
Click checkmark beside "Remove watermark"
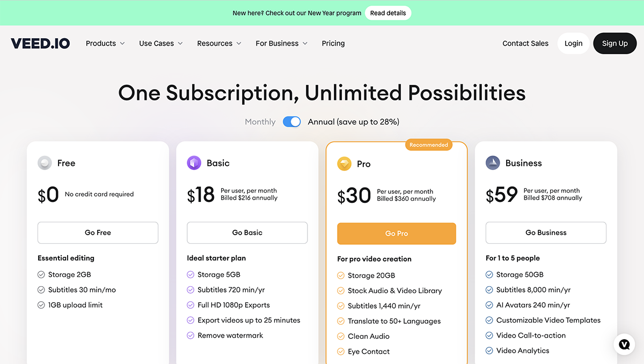tap(191, 335)
